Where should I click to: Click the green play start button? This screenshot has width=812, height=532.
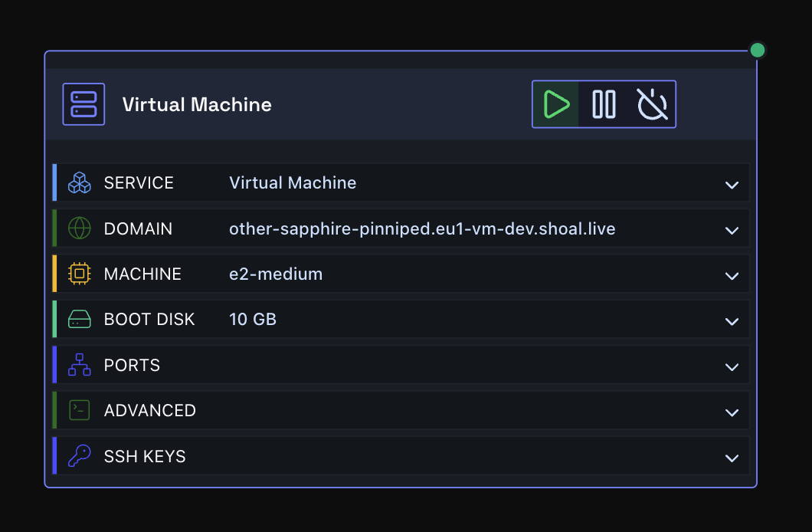coord(555,104)
